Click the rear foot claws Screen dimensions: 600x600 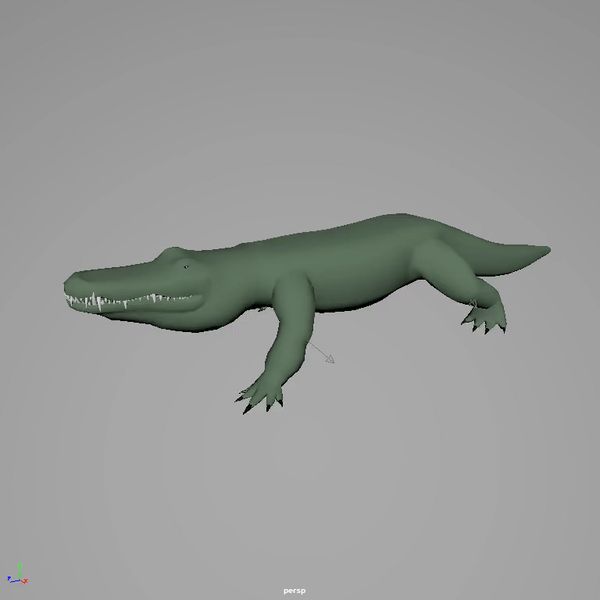tap(486, 320)
